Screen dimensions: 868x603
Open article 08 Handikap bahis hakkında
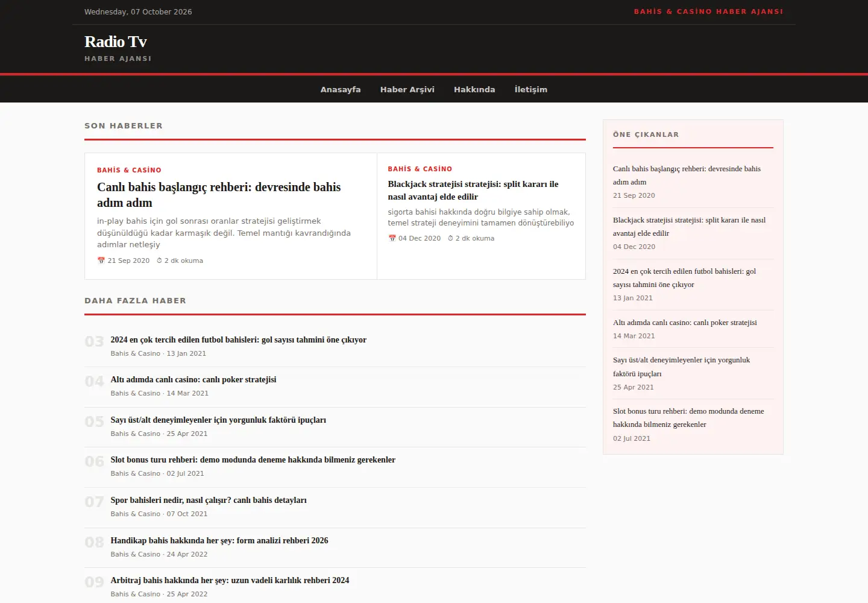pyautogui.click(x=219, y=541)
